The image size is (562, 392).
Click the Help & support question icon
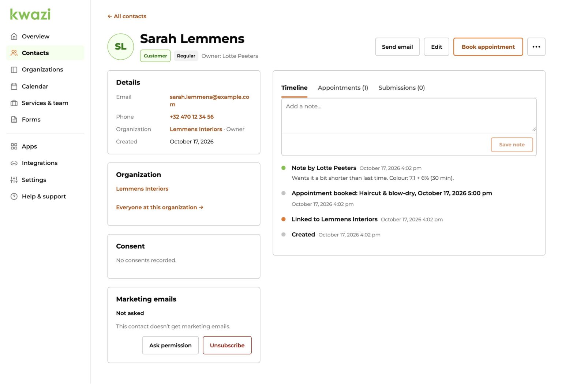(14, 197)
